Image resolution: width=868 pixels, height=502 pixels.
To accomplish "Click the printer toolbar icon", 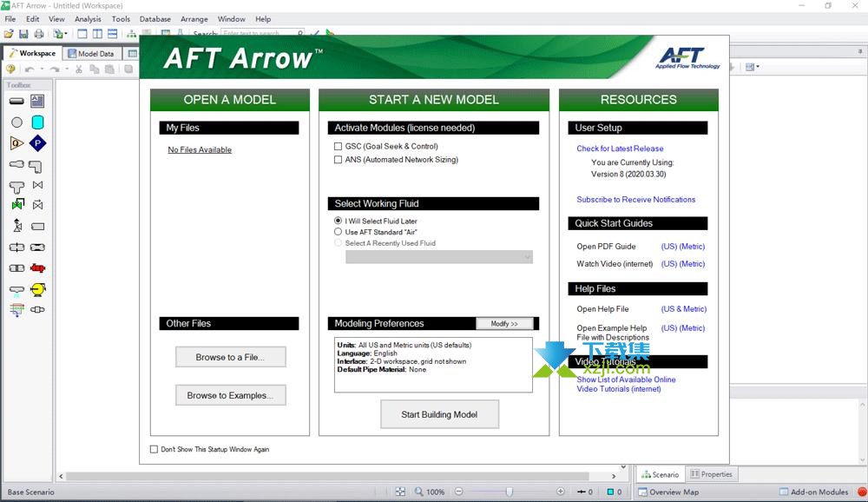I will pyautogui.click(x=39, y=35).
